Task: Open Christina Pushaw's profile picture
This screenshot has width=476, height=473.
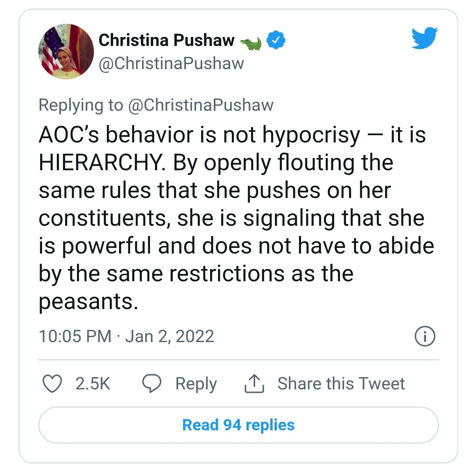Action: click(66, 51)
